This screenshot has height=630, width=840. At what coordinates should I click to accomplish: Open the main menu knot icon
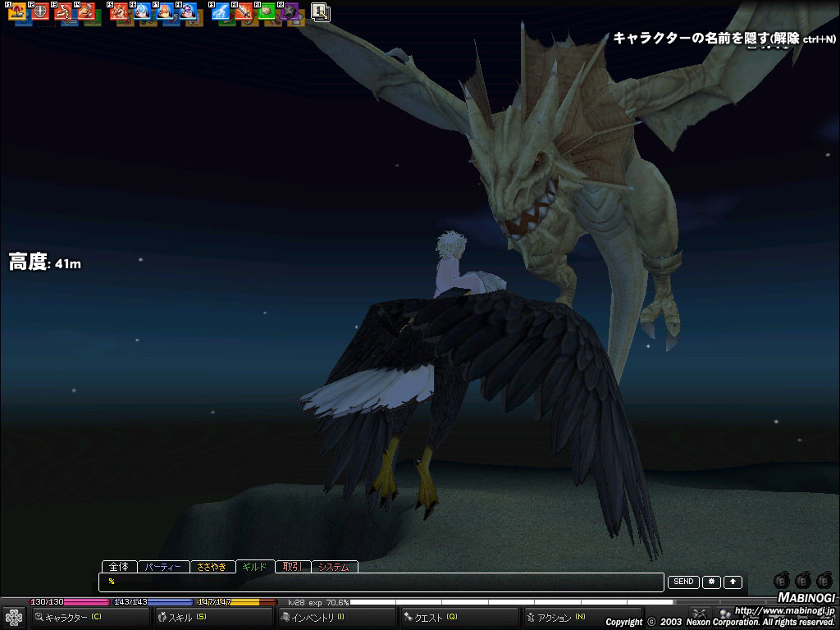[x=13, y=618]
